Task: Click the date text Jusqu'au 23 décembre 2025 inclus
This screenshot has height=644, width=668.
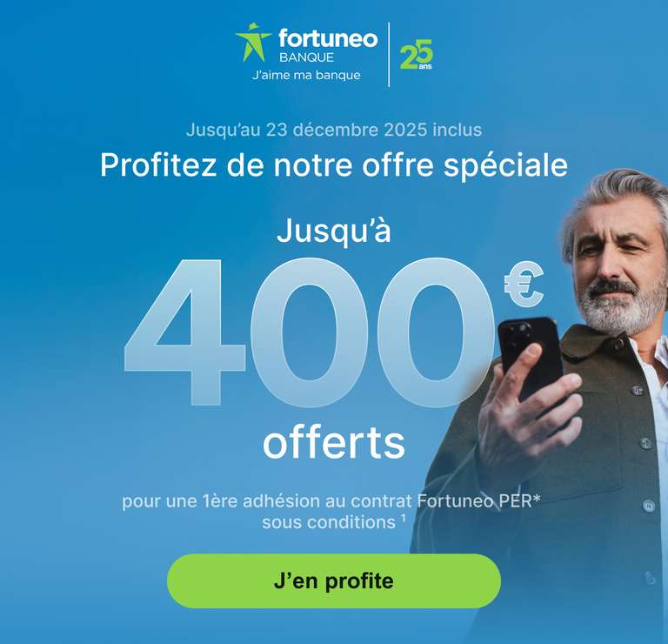Action: [334, 130]
